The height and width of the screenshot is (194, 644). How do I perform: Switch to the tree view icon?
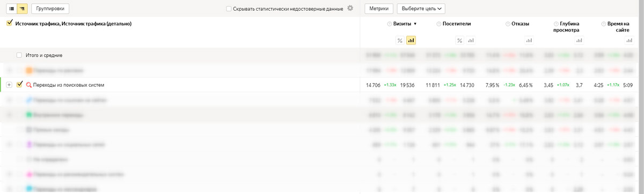(23, 9)
